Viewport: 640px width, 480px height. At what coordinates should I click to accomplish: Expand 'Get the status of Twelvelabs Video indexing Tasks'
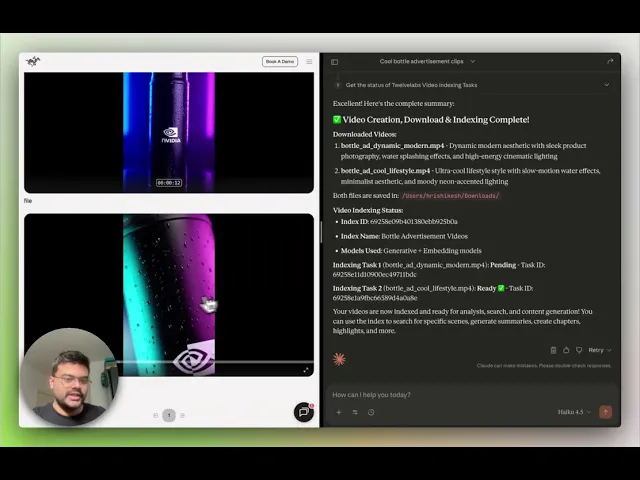coord(471,85)
